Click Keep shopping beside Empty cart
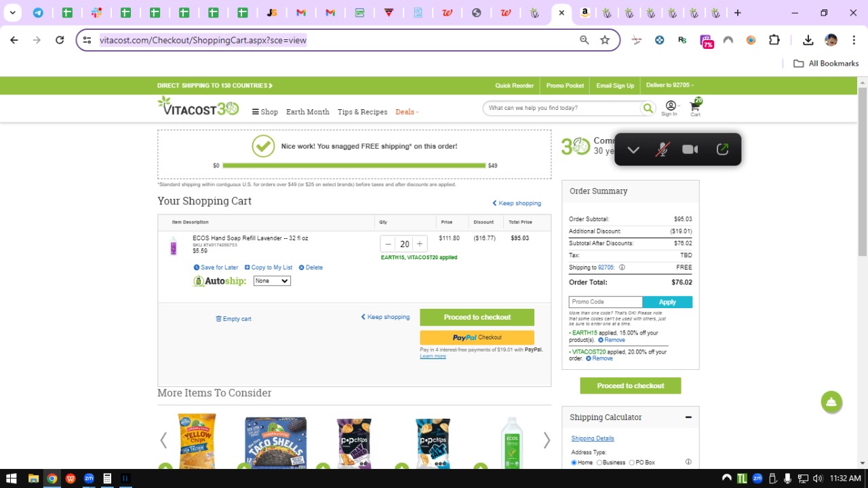 [385, 317]
